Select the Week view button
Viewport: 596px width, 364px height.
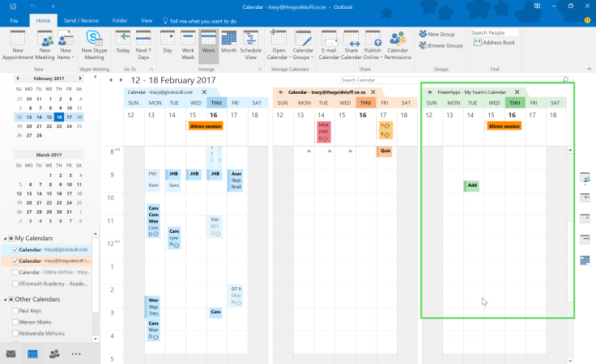click(208, 45)
